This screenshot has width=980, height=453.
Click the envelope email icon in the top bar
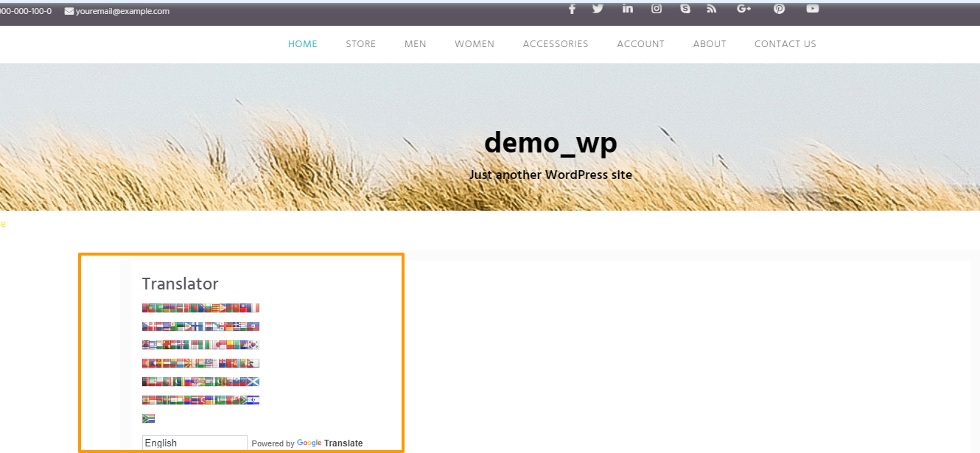(69, 11)
